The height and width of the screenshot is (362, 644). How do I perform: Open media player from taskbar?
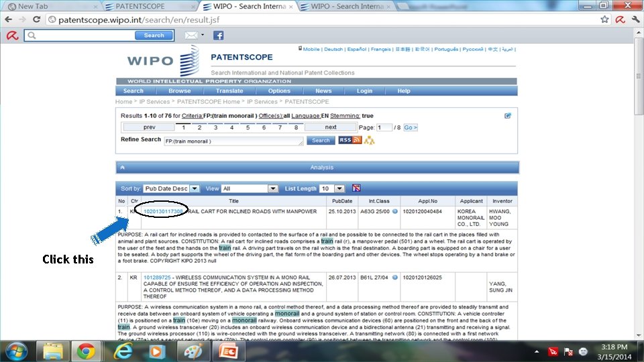[157, 352]
